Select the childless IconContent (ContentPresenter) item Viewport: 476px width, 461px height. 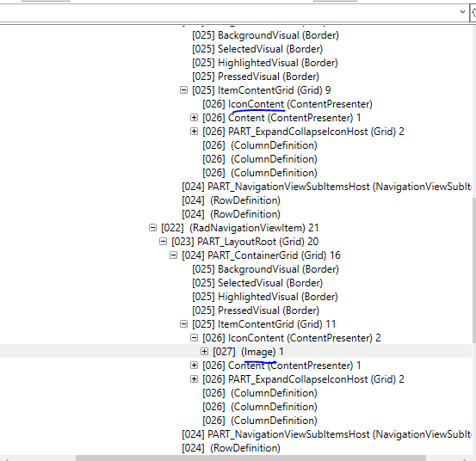click(x=287, y=104)
